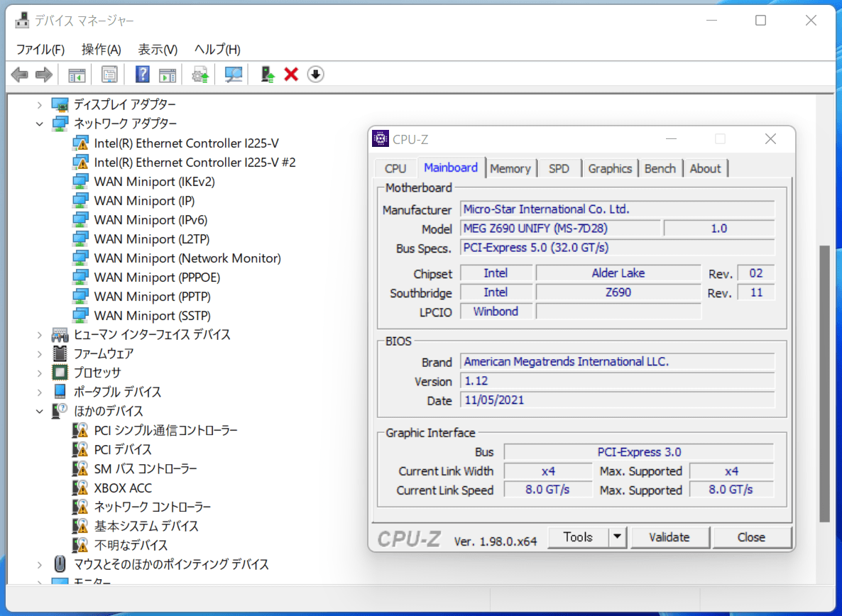
Task: Click Scan for hardware changes icon
Action: pos(234,75)
